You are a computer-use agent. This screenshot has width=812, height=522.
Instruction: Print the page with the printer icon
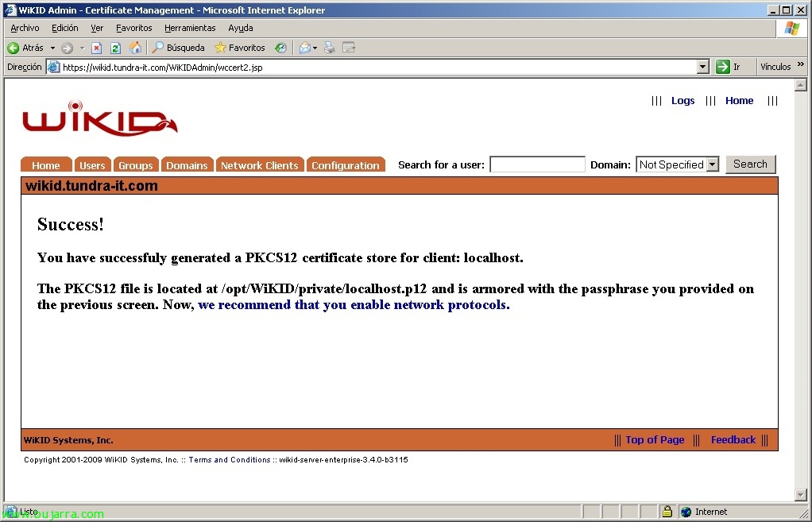[x=330, y=48]
